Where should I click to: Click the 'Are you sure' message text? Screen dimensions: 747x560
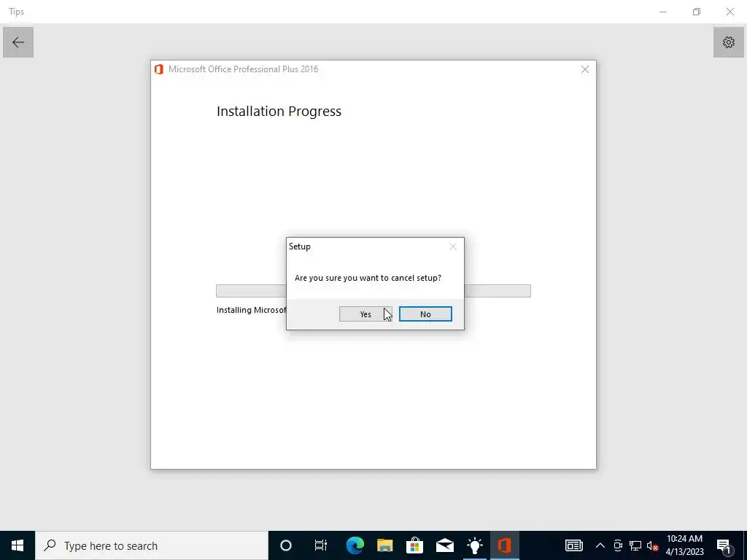[x=368, y=278]
